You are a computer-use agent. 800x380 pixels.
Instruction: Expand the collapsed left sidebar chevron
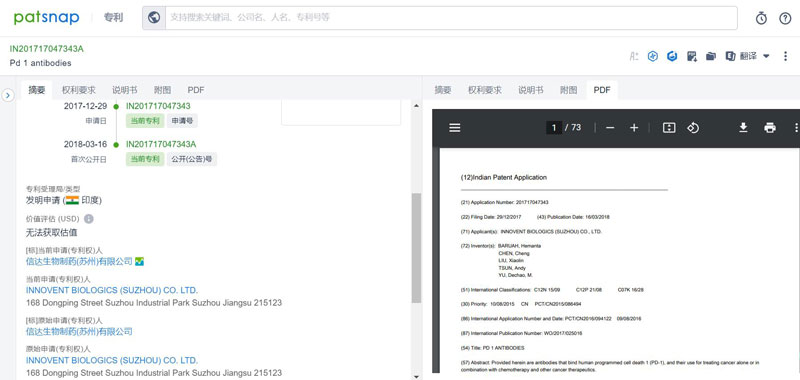[x=8, y=95]
